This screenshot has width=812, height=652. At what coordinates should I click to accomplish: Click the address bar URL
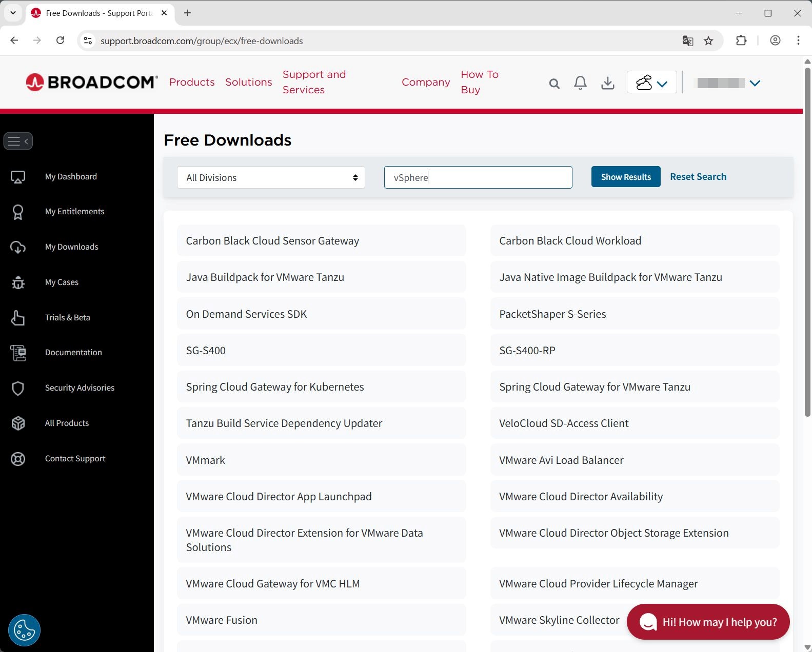pyautogui.click(x=202, y=40)
